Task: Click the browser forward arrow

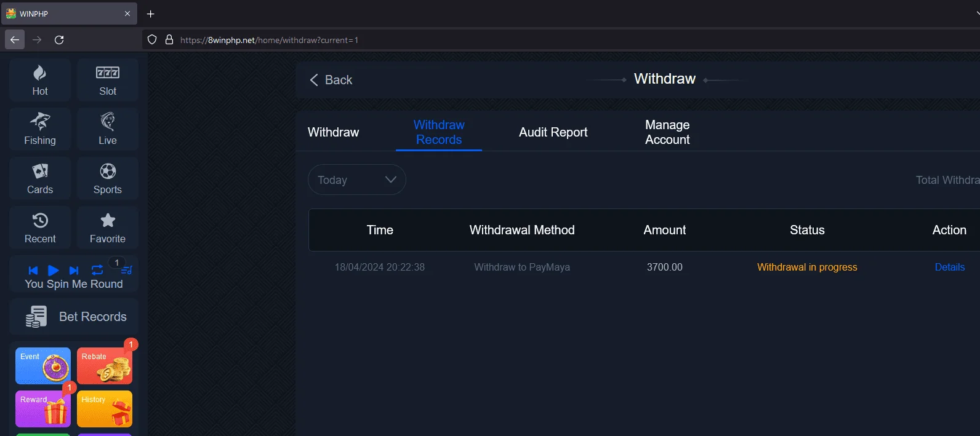Action: [37, 39]
